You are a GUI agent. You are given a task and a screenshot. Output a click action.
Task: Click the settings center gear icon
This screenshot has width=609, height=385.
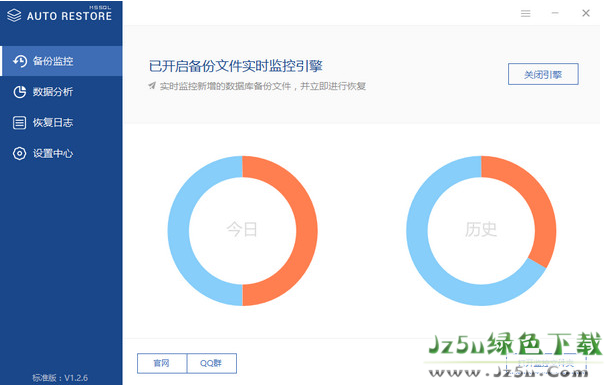point(20,153)
